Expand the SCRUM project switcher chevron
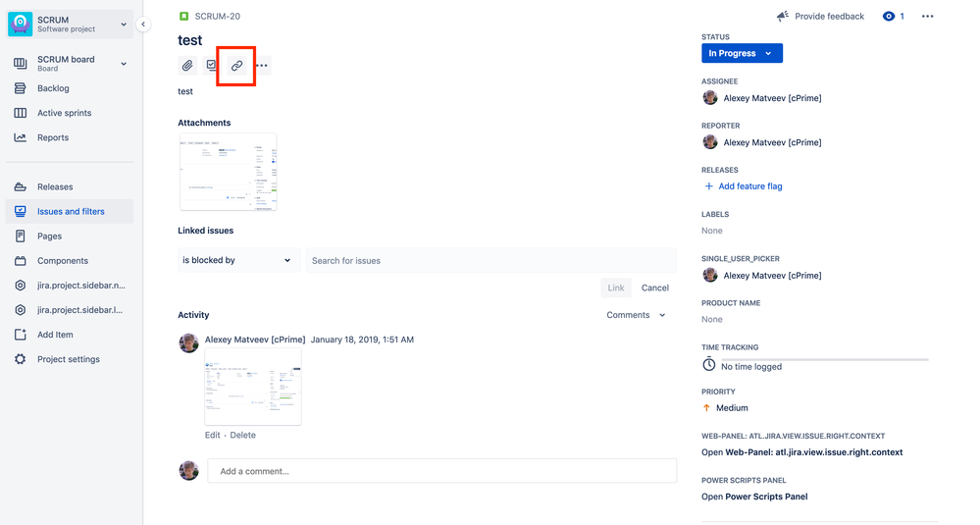 pos(124,25)
